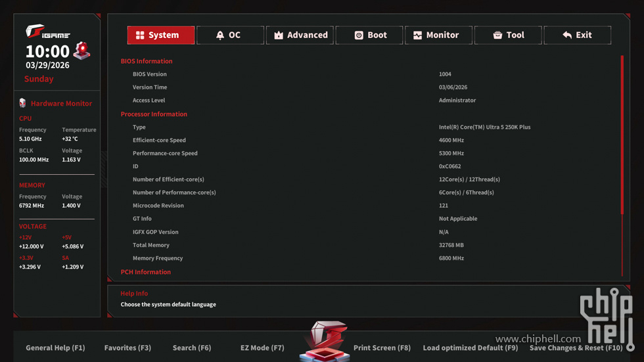Click Load optimized Default (F9)

tap(471, 348)
